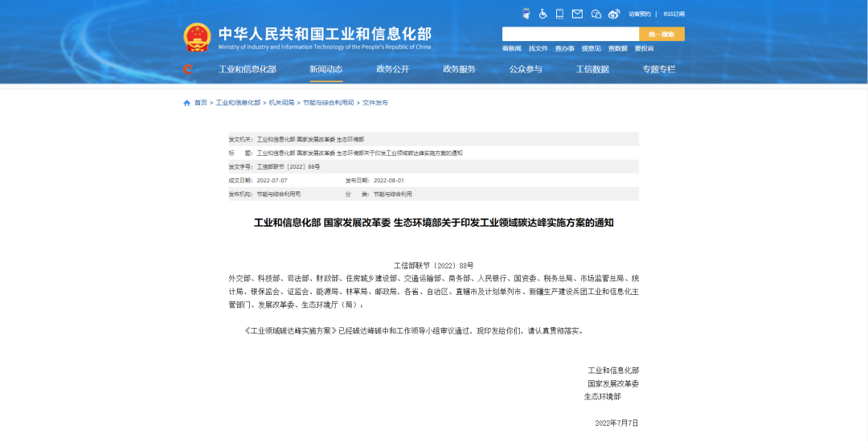868x442 pixels.
Task: Click the 发布日期 value 2022-08-01
Action: 389,180
